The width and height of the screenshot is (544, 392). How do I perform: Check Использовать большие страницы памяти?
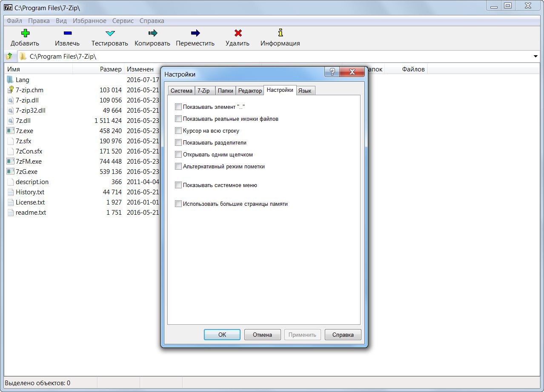click(x=178, y=204)
